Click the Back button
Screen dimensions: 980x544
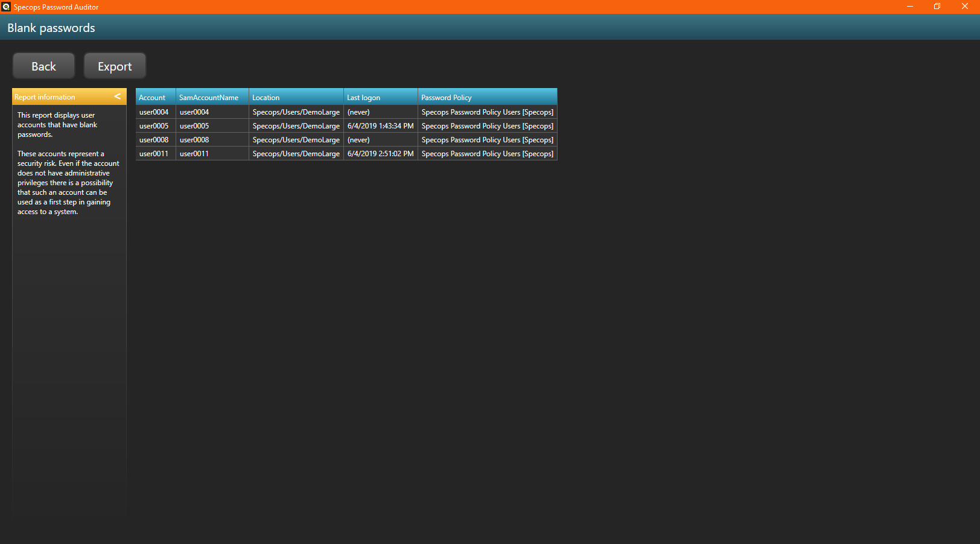coord(43,66)
